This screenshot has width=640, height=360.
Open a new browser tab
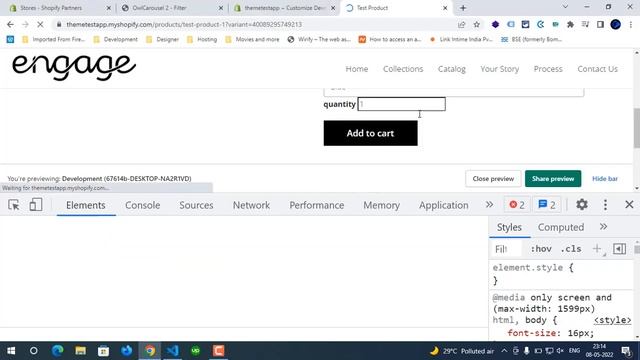463,8
